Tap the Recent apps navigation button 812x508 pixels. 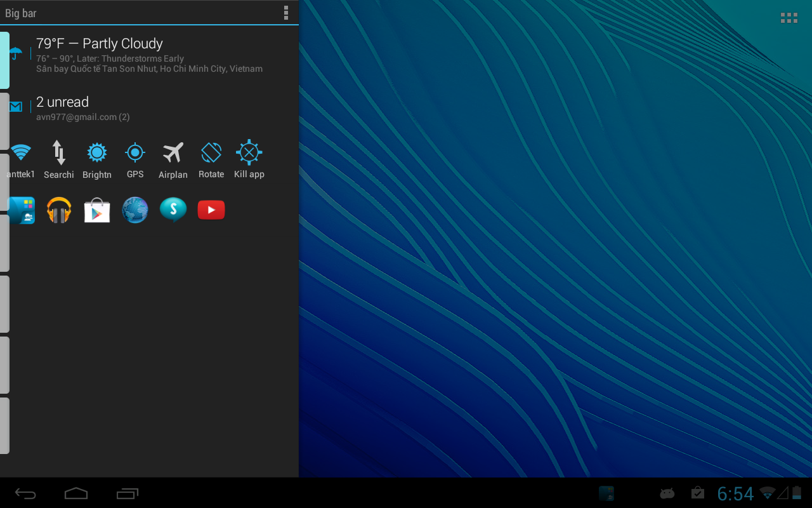128,493
